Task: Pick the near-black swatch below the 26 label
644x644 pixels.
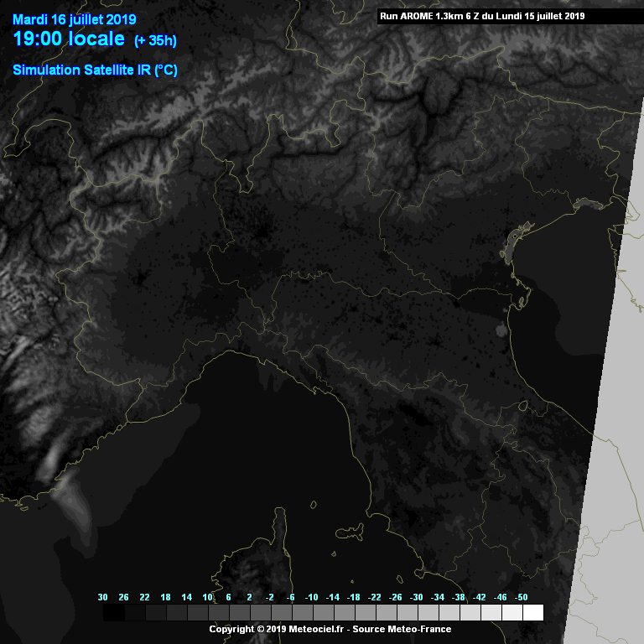Action: point(135,612)
